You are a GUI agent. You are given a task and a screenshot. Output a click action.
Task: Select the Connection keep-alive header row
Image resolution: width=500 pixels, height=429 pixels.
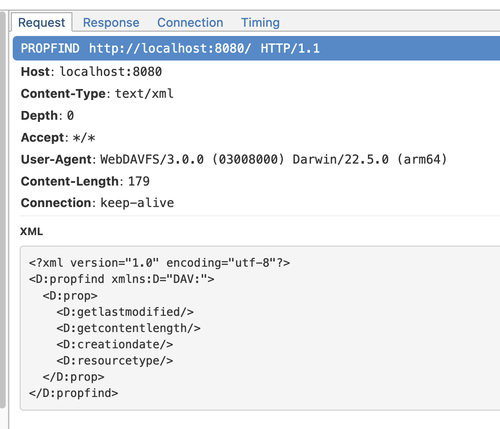(x=256, y=203)
